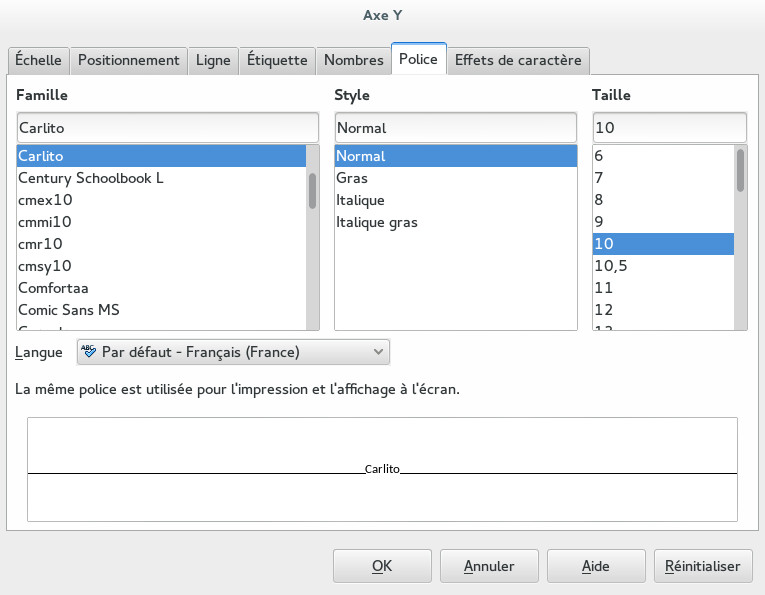Click the Taille list scrollbar

click(x=741, y=170)
